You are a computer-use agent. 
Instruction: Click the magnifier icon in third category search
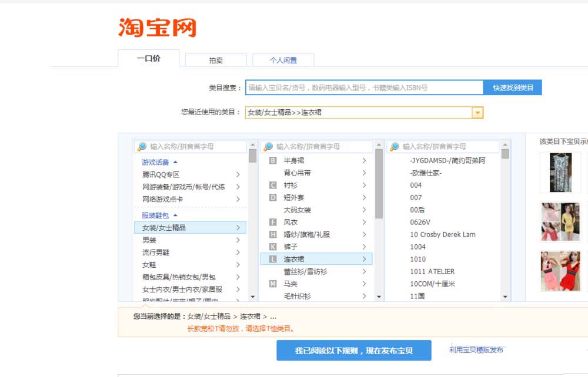[394, 147]
